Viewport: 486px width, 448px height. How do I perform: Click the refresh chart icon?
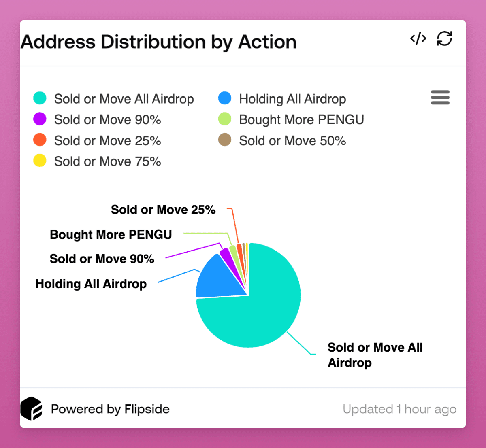point(444,38)
